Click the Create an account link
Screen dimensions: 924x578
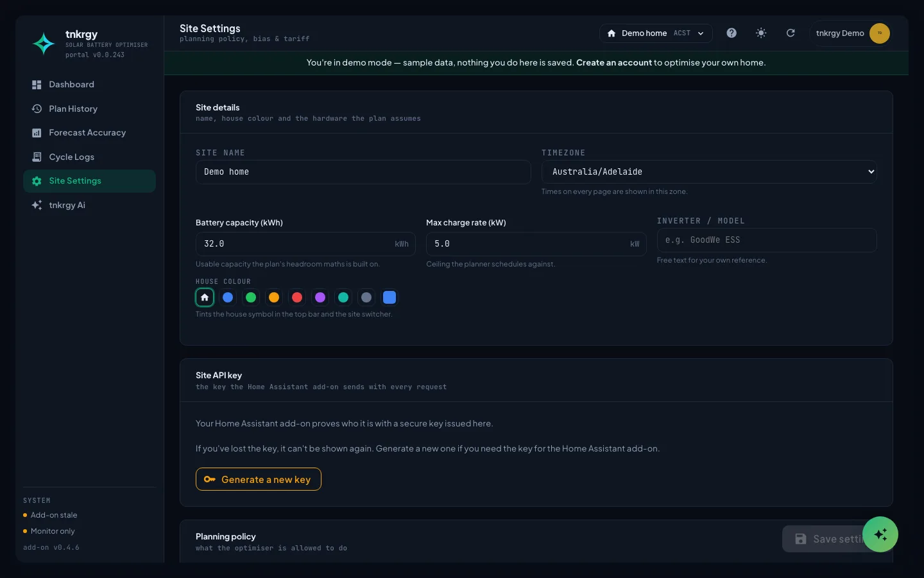[x=614, y=62]
